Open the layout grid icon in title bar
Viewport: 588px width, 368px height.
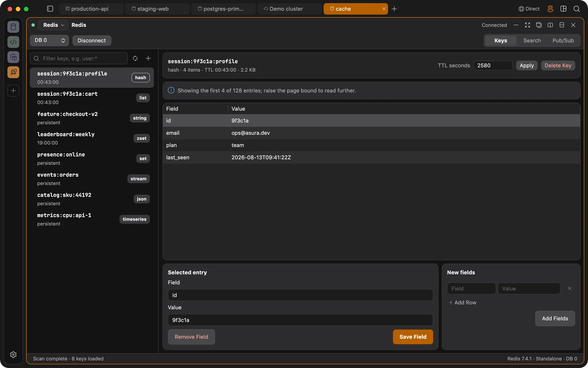click(x=564, y=9)
